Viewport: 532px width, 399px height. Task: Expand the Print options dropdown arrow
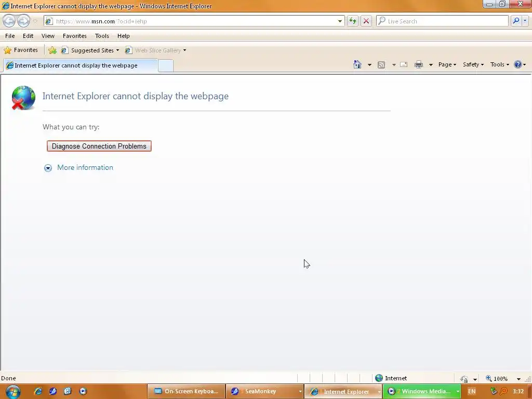click(431, 64)
